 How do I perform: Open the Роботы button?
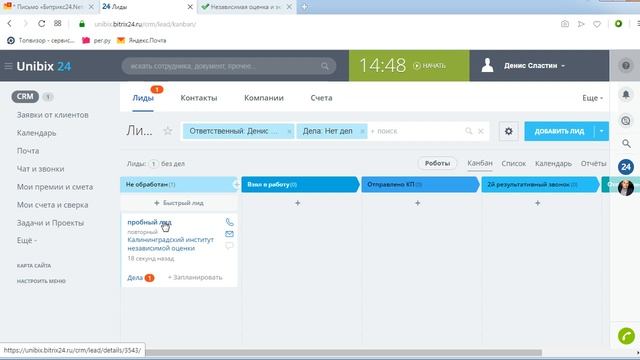pos(437,163)
